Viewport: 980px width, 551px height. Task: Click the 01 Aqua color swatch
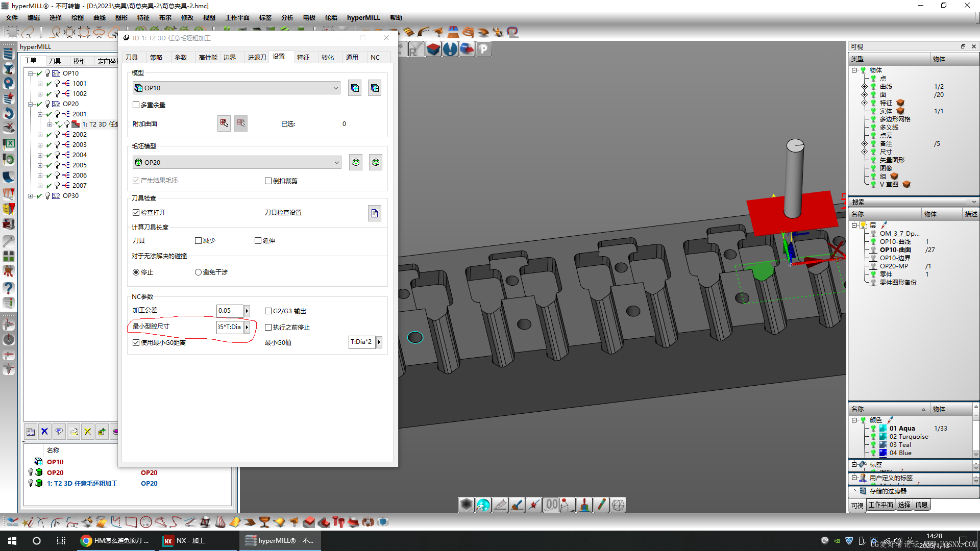coord(883,429)
